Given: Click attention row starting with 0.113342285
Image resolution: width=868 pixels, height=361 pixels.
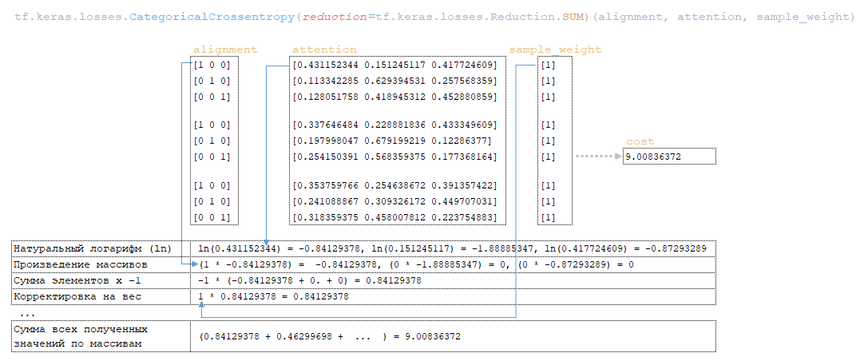Looking at the screenshot, I should (x=394, y=81).
